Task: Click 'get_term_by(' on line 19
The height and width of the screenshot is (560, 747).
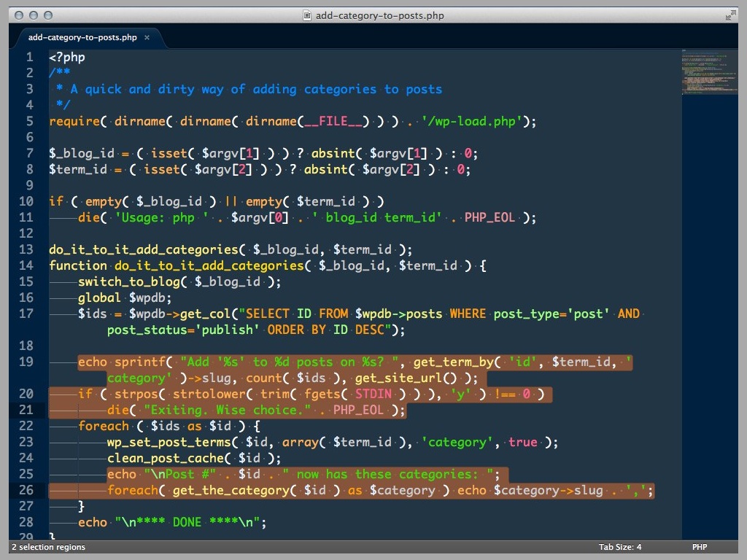Action: [457, 362]
